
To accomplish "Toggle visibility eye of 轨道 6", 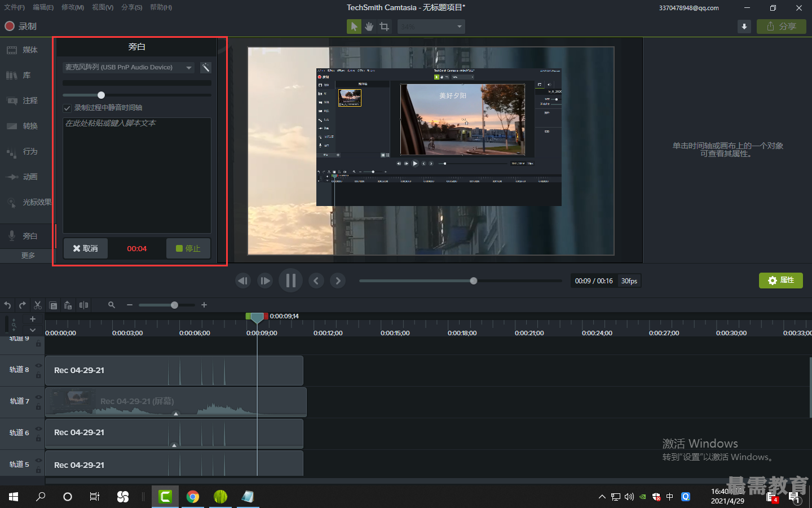I will (x=38, y=428).
